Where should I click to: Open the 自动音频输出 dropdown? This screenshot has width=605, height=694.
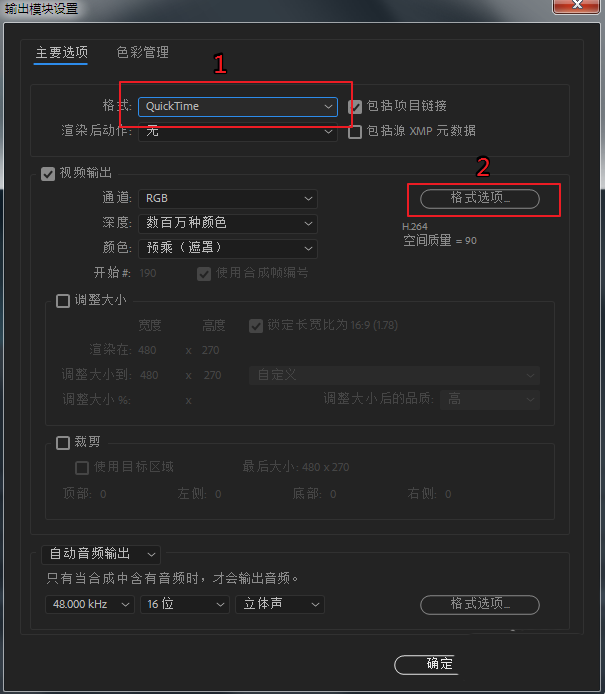click(x=101, y=555)
